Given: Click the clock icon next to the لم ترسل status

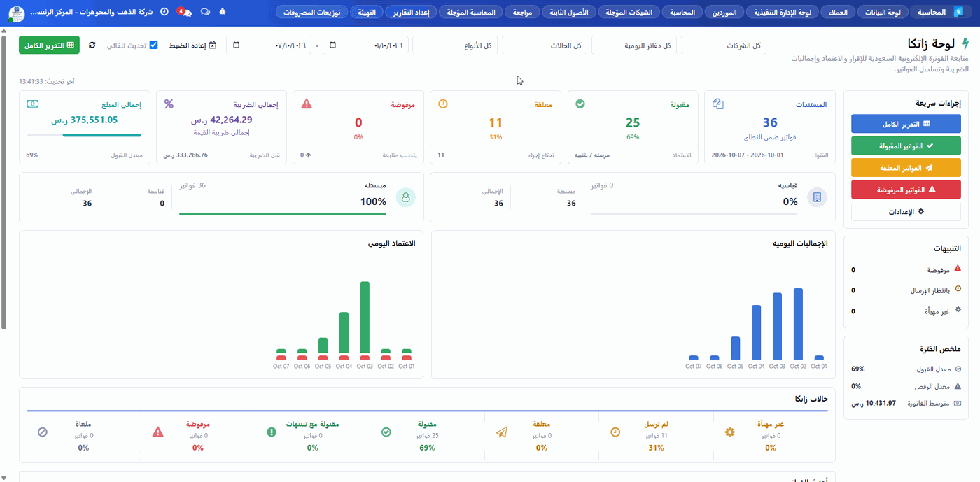Looking at the screenshot, I should [x=615, y=432].
